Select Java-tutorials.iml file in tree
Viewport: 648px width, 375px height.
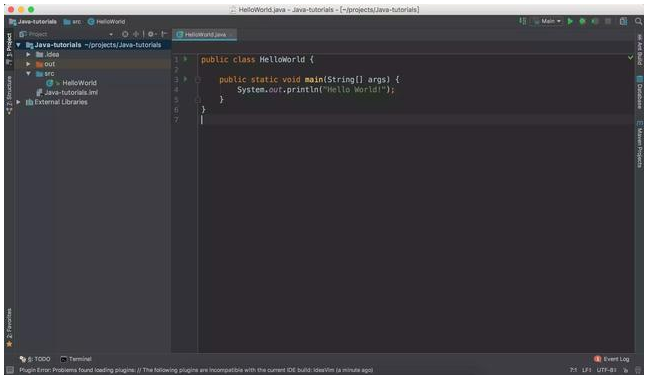coord(71,92)
